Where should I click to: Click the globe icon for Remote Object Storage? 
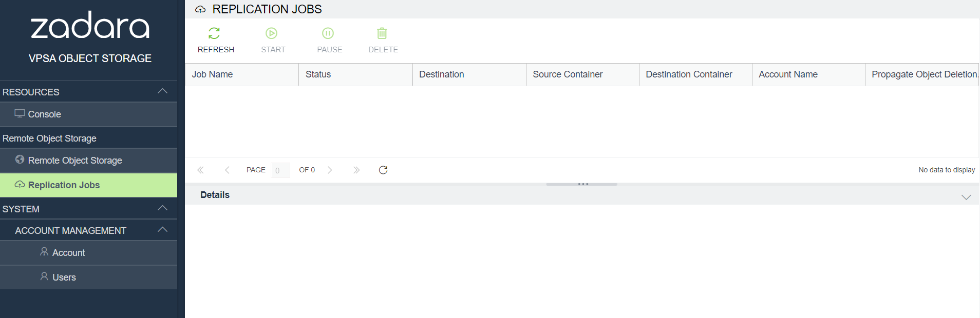click(20, 160)
